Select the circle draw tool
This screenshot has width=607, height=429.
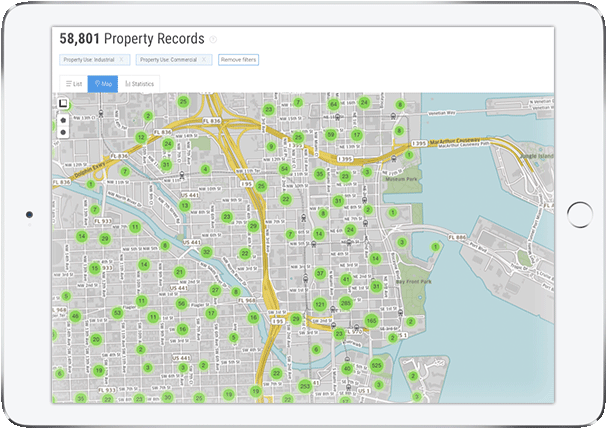[63, 132]
